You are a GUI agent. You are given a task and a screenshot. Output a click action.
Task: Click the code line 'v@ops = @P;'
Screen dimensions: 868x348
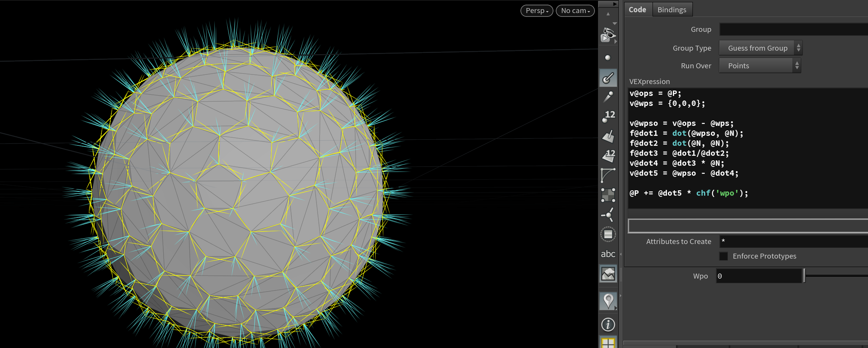(x=655, y=93)
